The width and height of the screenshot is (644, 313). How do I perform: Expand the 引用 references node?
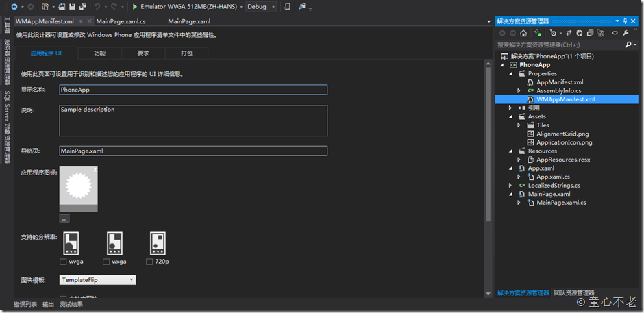coord(510,108)
